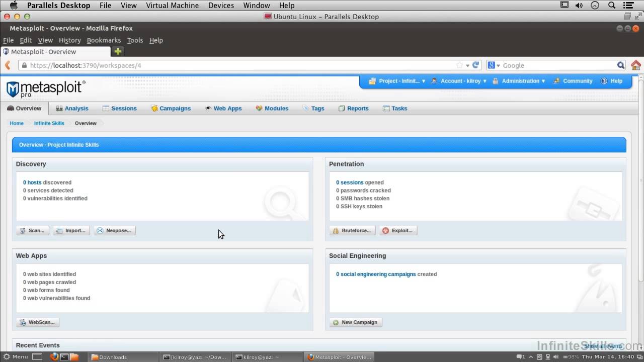This screenshot has width=644, height=362.
Task: Switch to the kilroy@yaz: ~ terminal in taskbar
Action: [x=268, y=357]
